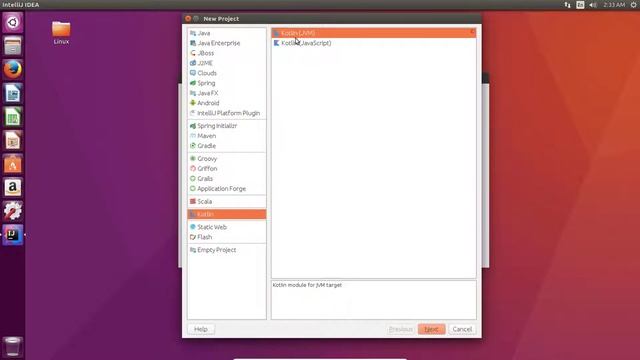
Task: Select Kotlin in the left list
Action: [227, 214]
